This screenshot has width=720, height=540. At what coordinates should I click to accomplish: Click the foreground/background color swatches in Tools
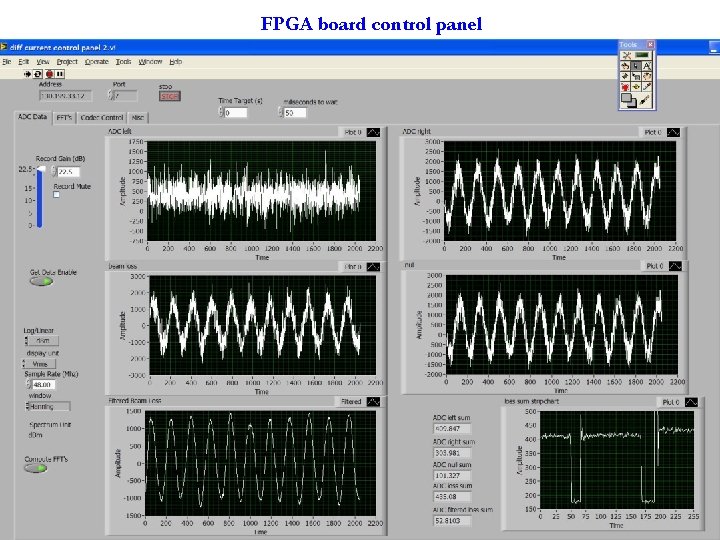(628, 101)
